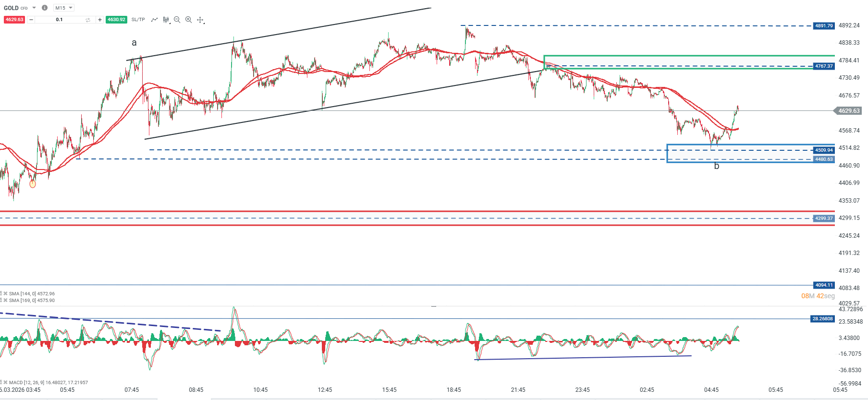Open settings for the MACD indicator

pyautogui.click(x=1, y=383)
